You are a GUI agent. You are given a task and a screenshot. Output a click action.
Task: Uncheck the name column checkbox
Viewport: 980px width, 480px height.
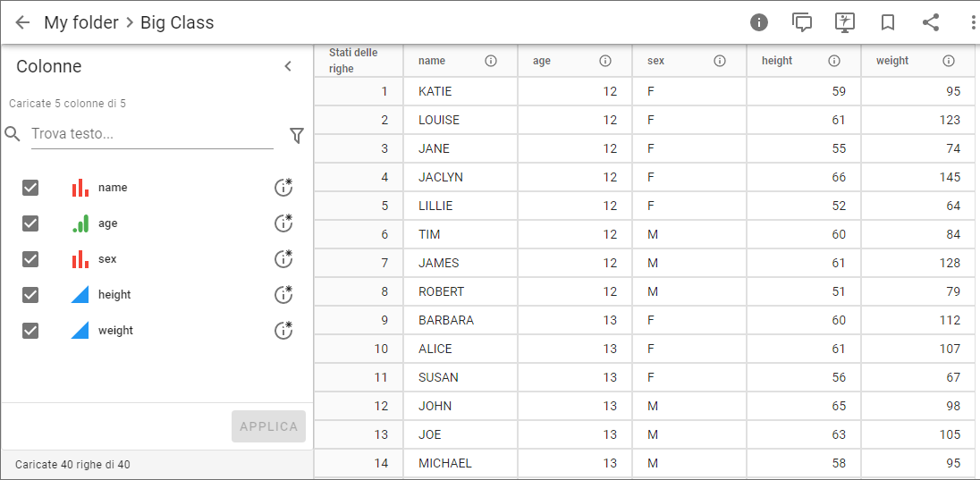click(30, 188)
